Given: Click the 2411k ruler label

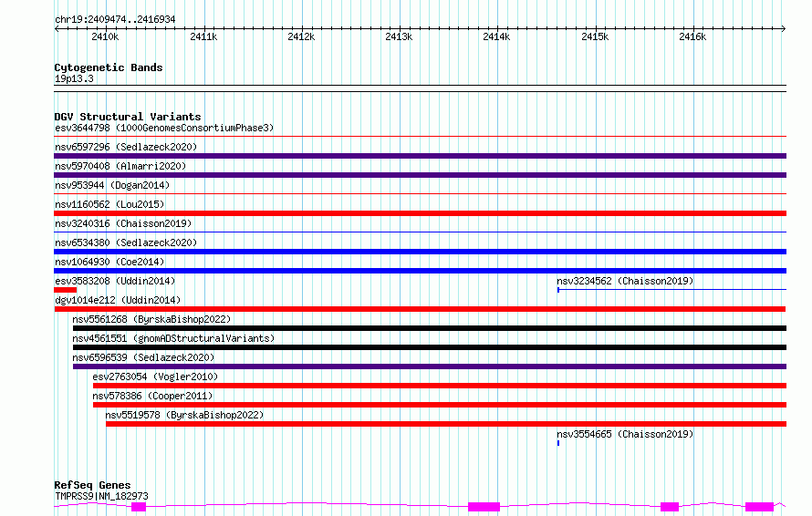Looking at the screenshot, I should (203, 36).
